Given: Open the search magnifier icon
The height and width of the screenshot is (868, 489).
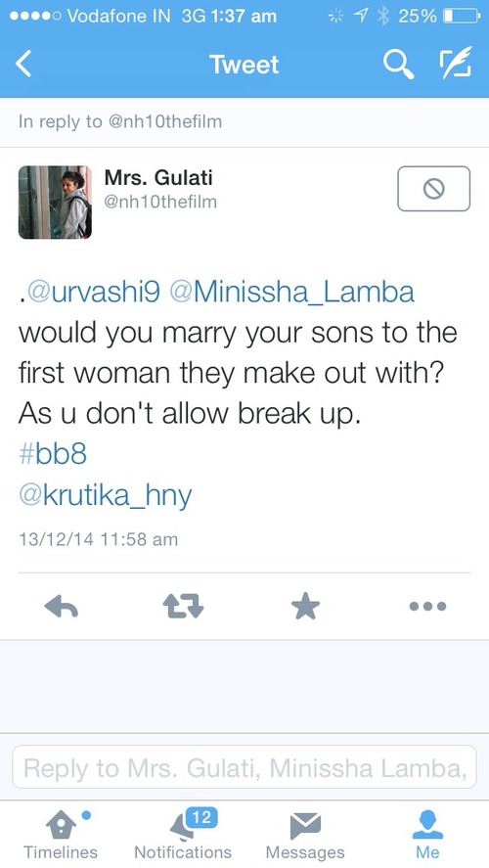Looking at the screenshot, I should 398,65.
